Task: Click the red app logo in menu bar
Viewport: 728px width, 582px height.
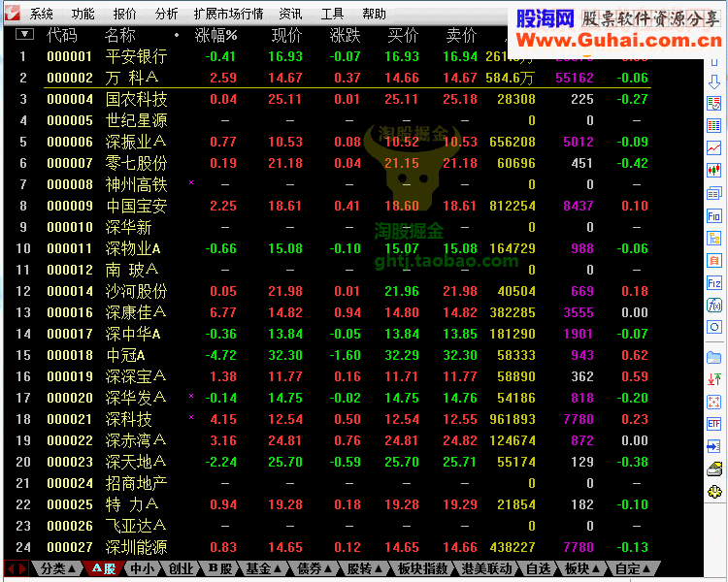Action: [12, 13]
